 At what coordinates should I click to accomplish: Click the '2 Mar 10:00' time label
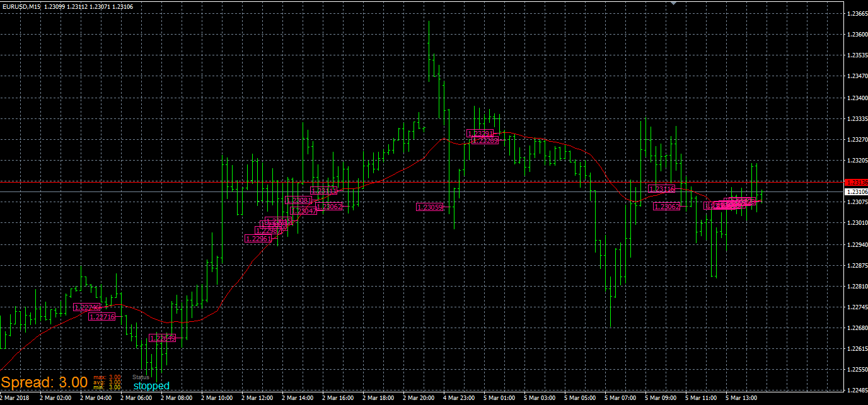(217, 398)
